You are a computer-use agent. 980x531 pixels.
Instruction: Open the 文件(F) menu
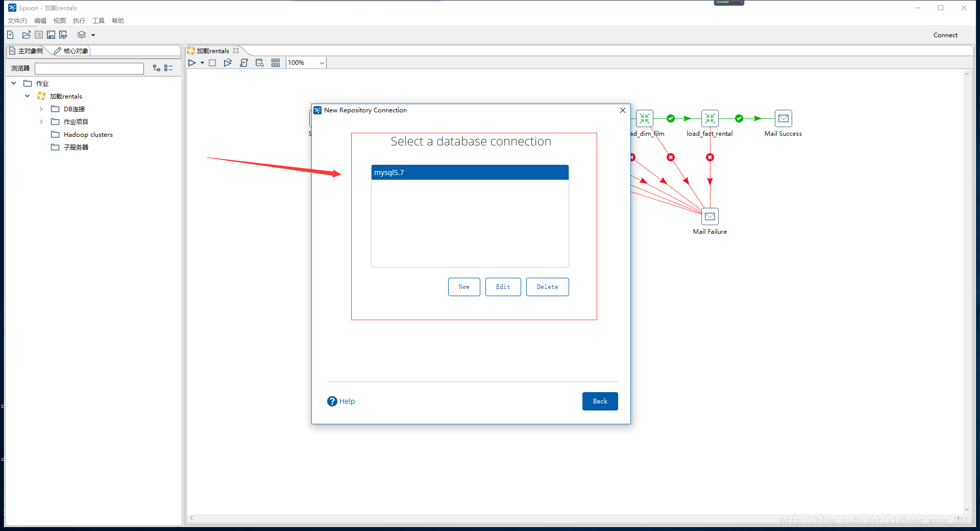coord(17,20)
